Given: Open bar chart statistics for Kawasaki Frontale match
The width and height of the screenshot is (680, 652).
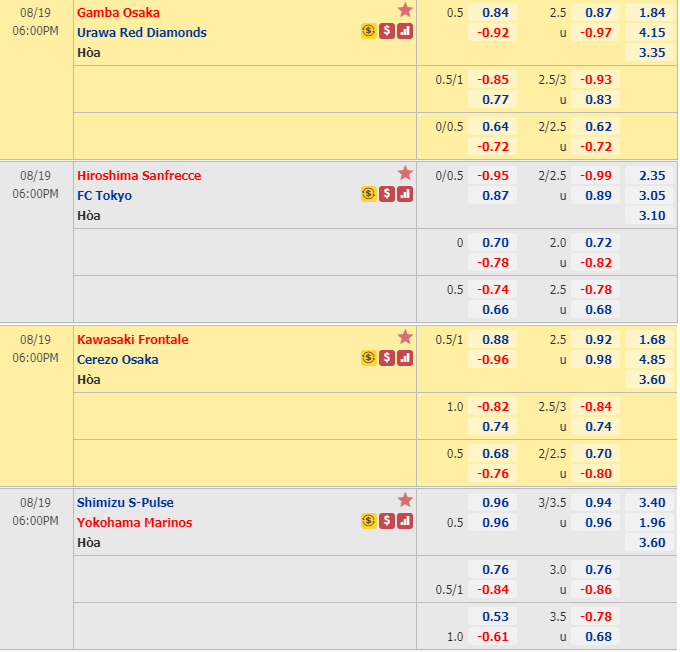Looking at the screenshot, I should point(404,358).
